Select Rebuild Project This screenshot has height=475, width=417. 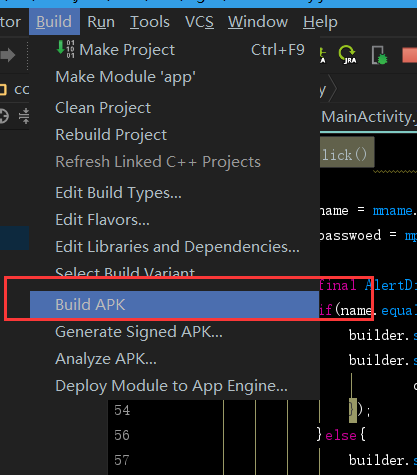(174, 135)
